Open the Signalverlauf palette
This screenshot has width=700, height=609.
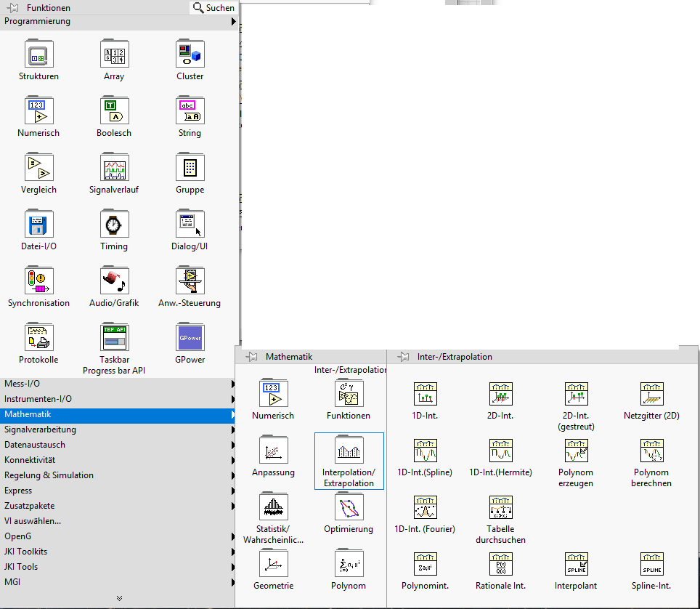pyautogui.click(x=114, y=168)
